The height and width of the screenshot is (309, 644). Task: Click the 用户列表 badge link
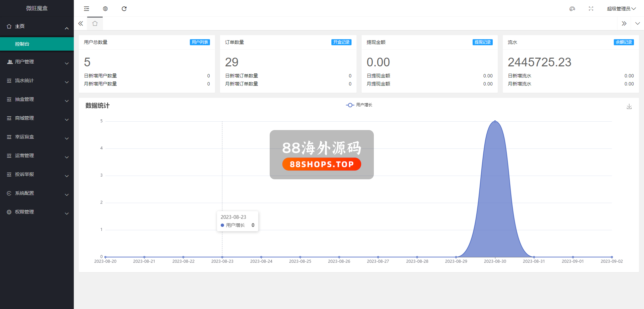pos(200,42)
